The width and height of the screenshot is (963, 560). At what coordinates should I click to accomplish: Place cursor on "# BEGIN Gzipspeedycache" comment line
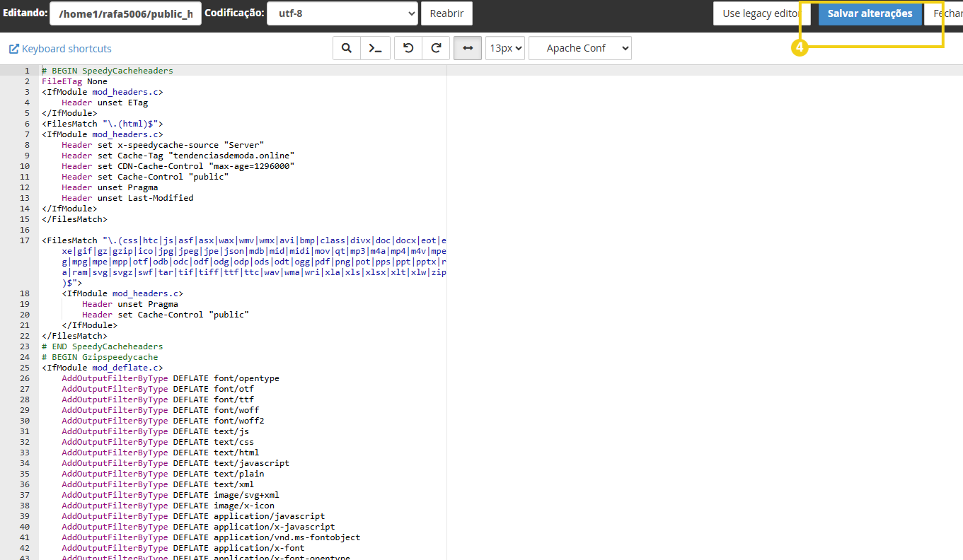pyautogui.click(x=99, y=357)
